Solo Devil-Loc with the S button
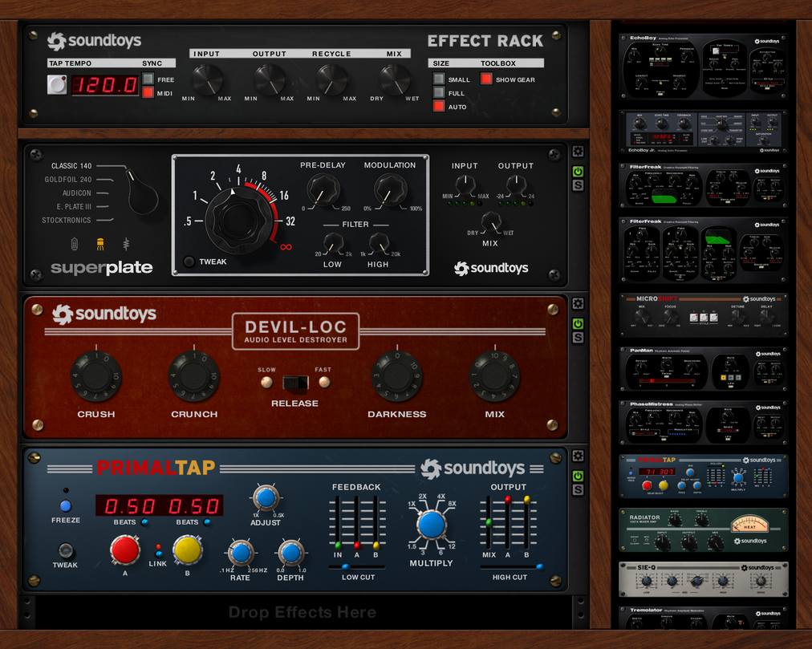The width and height of the screenshot is (812, 649). pos(578,338)
